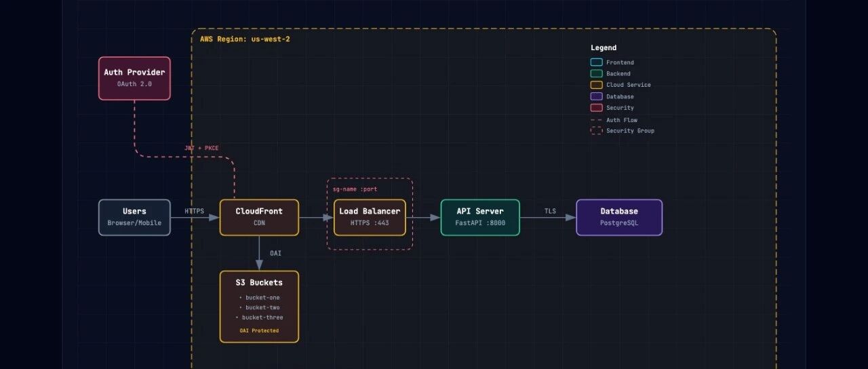Click the Frontend legend color swatch

(596, 62)
